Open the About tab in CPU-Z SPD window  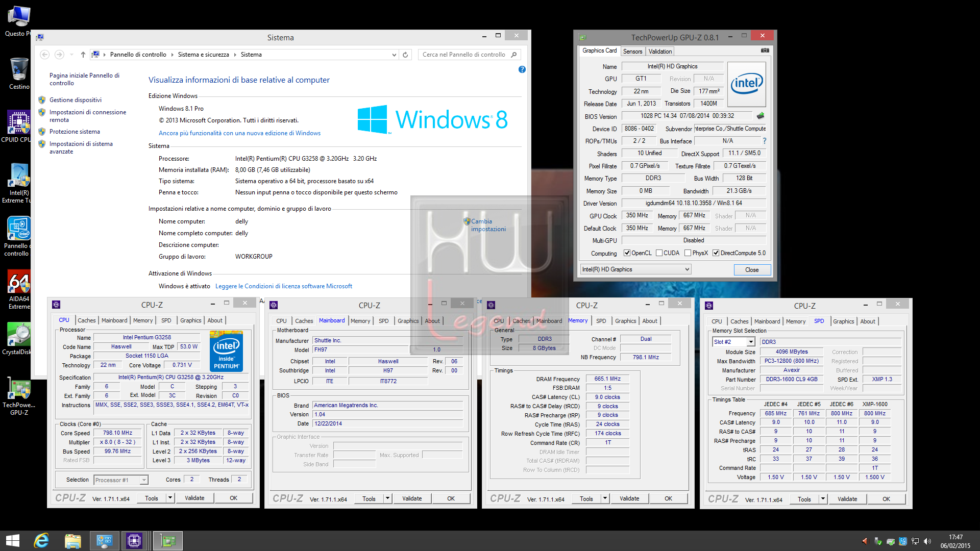(x=867, y=321)
